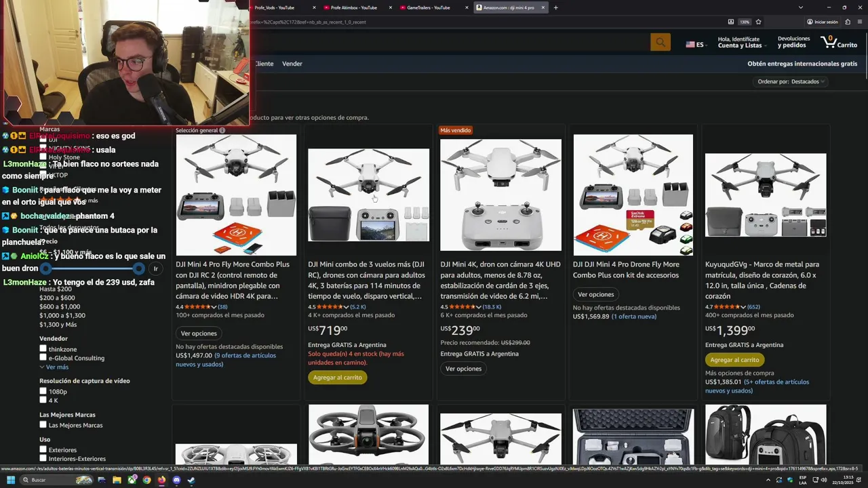
Task: Open the Ordenar por Destacados dropdown
Action: tap(791, 81)
